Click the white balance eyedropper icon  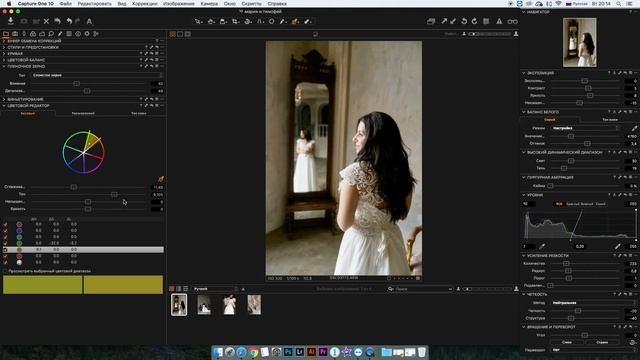pyautogui.click(x=634, y=128)
